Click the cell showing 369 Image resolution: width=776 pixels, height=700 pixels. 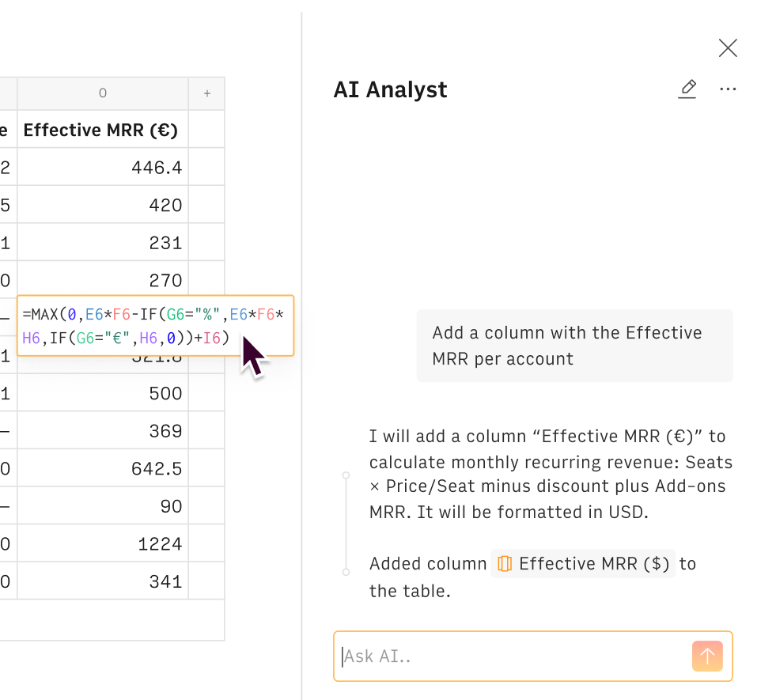pos(103,431)
